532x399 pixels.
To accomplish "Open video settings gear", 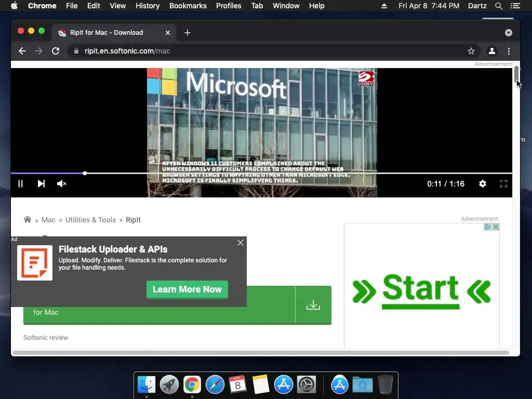I will point(483,183).
